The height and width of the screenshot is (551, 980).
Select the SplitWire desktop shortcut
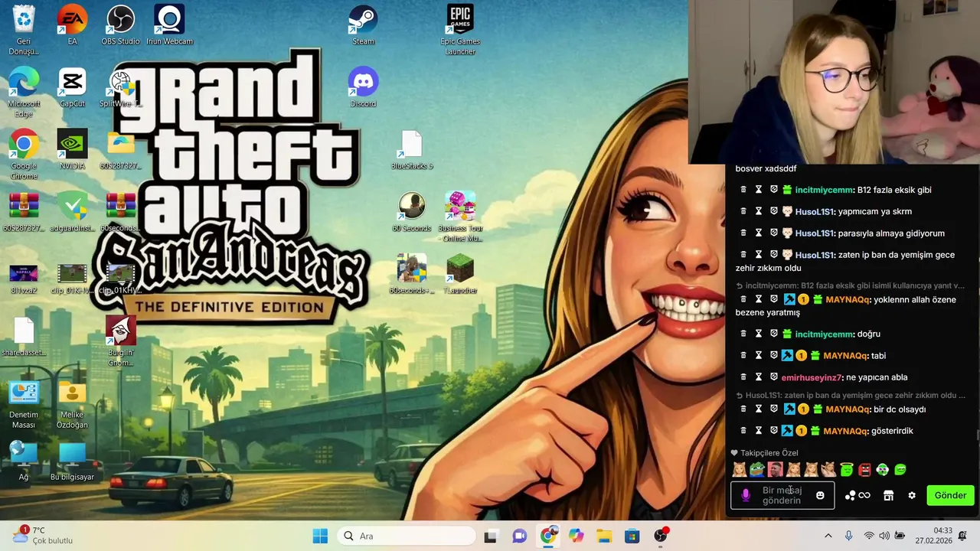point(120,87)
